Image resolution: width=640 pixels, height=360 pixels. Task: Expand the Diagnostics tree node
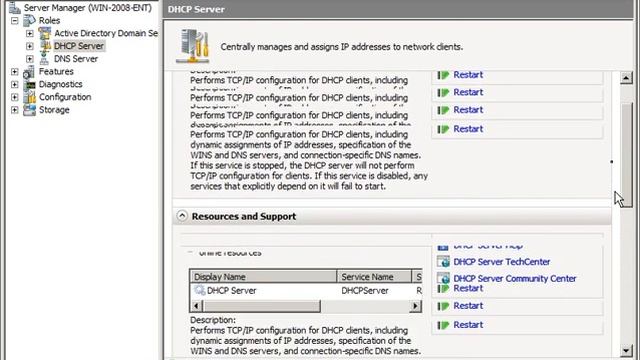point(15,84)
